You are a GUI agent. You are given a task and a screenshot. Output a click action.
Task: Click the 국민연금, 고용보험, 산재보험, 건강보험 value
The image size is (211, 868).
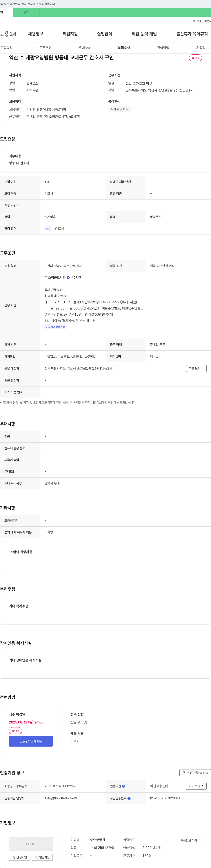pos(70,357)
